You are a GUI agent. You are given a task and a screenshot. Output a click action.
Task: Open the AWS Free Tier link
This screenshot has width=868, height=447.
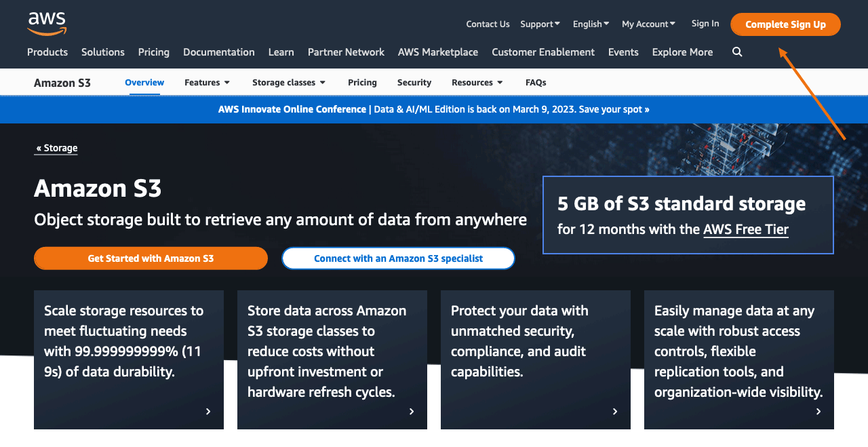pyautogui.click(x=745, y=229)
